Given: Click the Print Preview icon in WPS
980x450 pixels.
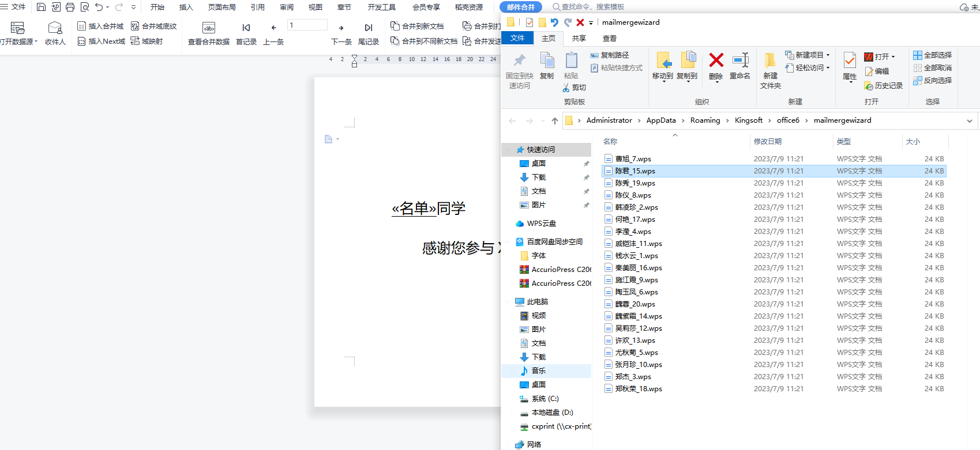Looking at the screenshot, I should click(x=85, y=7).
